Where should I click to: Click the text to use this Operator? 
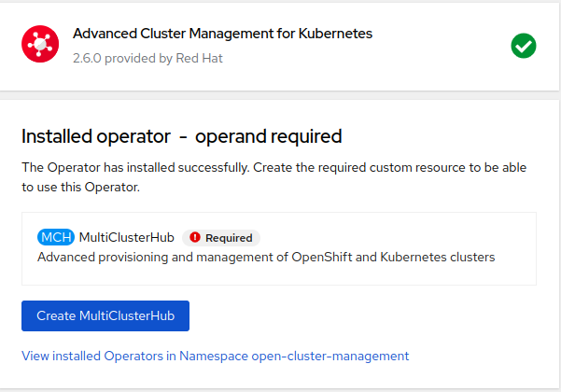[x=80, y=187]
